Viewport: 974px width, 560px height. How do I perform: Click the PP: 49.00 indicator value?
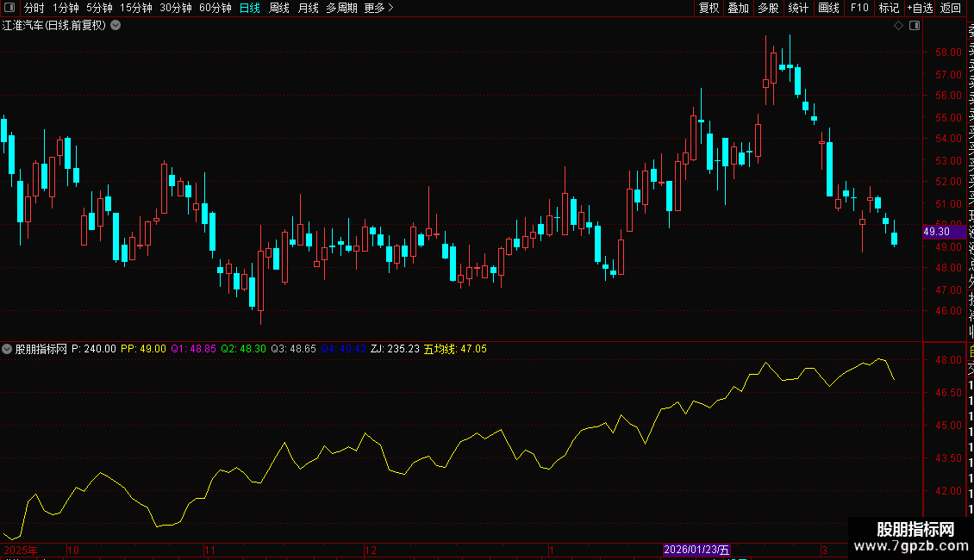click(x=143, y=349)
